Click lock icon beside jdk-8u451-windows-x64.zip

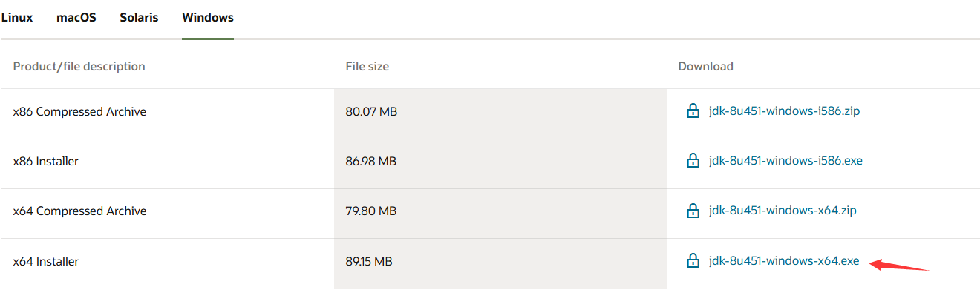pos(693,211)
